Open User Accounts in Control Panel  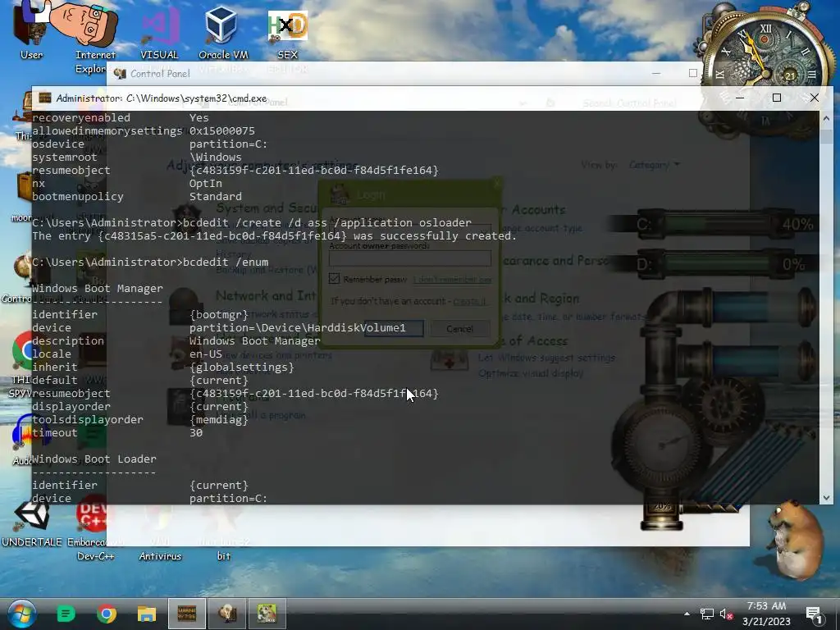(533, 209)
